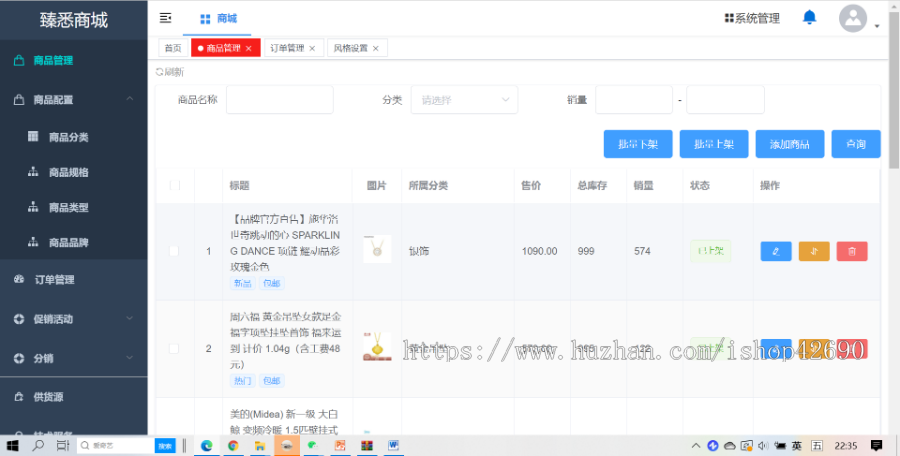Viewport: 900px width, 456px height.
Task: Click the 已上架 status tag in row 1
Action: 711,251
